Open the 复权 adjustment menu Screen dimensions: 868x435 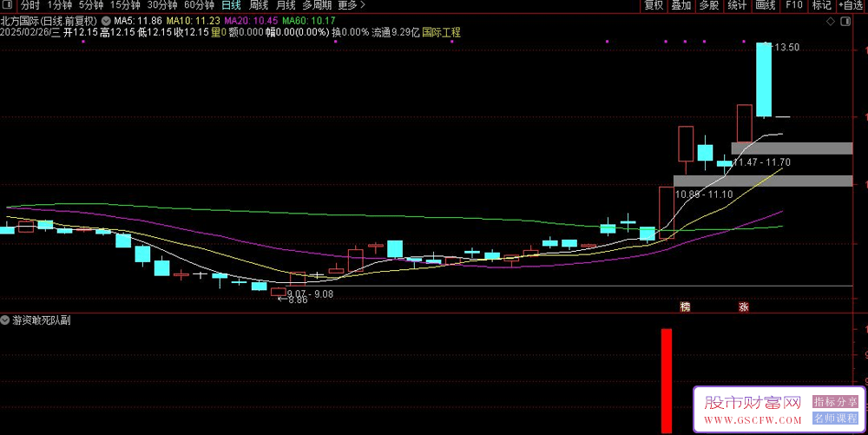654,5
